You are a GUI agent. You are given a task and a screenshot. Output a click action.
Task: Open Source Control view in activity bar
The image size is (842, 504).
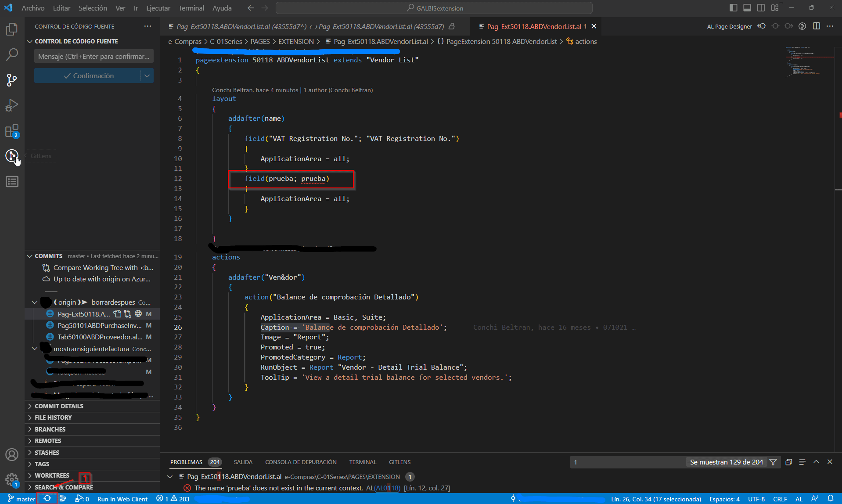[x=12, y=80]
